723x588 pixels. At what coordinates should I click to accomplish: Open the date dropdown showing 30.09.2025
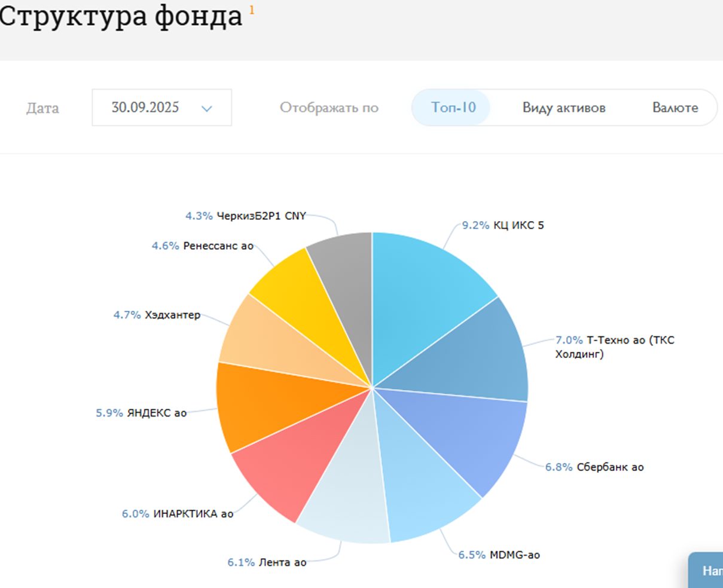click(161, 108)
